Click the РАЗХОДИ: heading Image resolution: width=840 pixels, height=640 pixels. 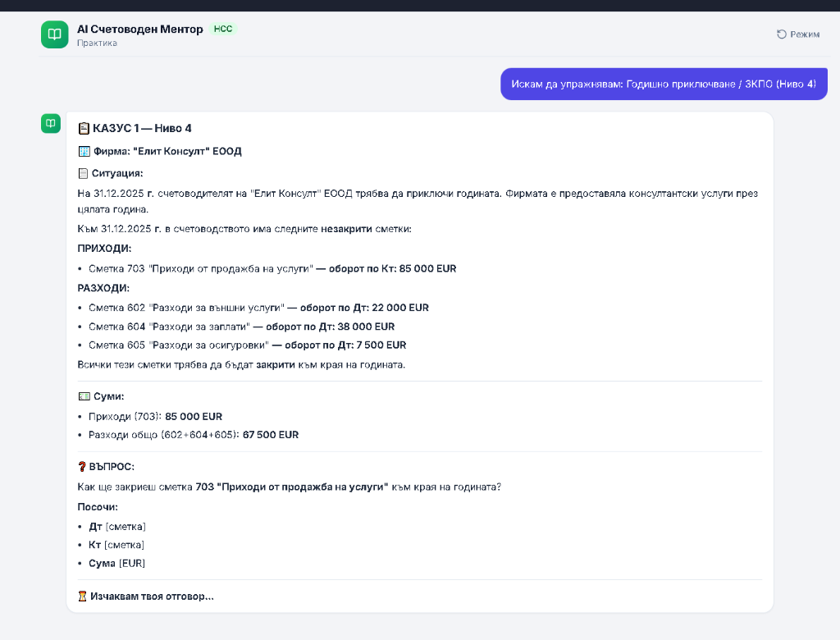[x=103, y=288]
